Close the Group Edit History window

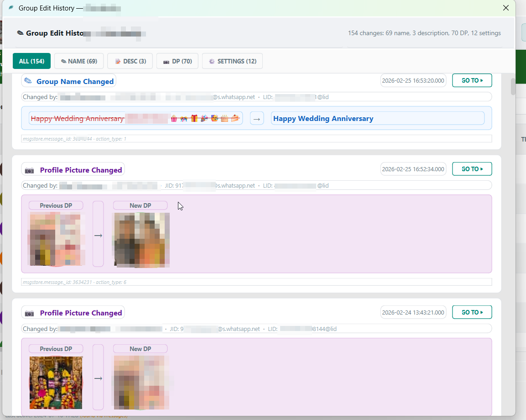point(506,8)
